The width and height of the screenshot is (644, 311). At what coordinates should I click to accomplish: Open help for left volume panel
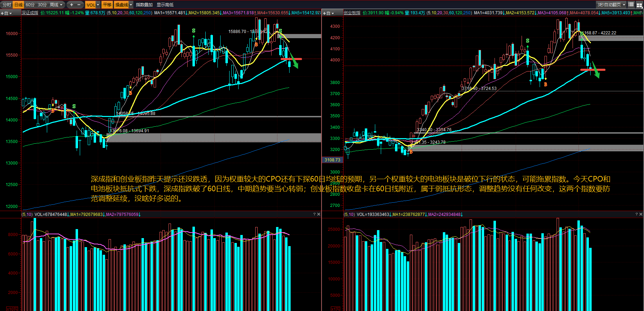point(315,214)
